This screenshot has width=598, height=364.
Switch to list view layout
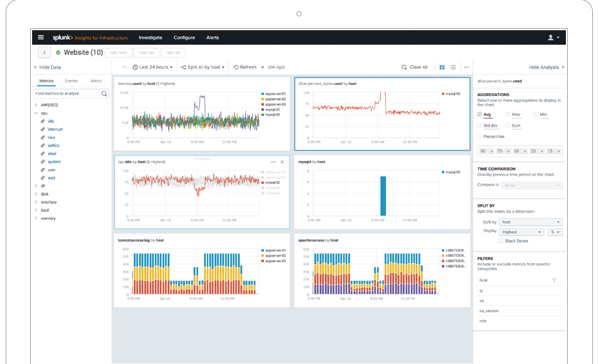pos(453,67)
